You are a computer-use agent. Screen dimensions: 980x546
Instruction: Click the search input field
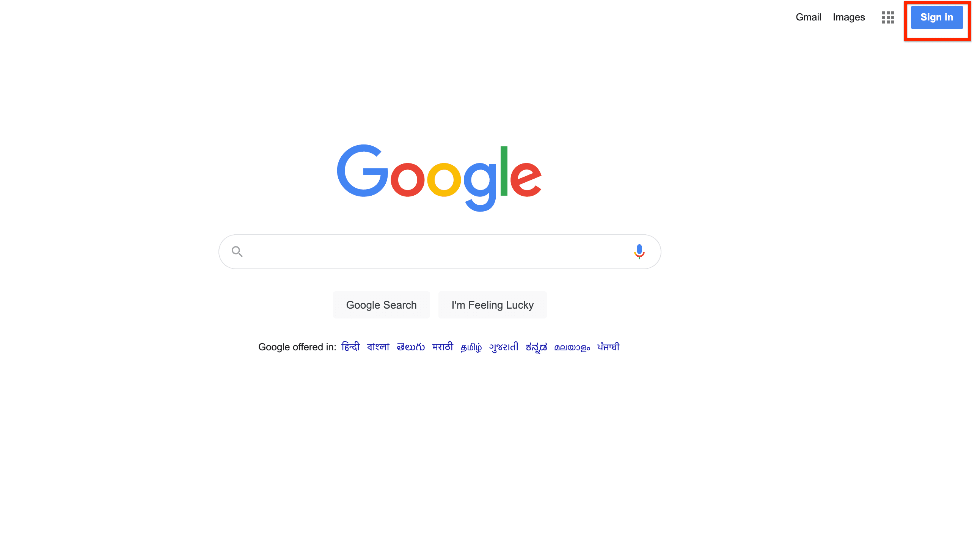point(439,251)
